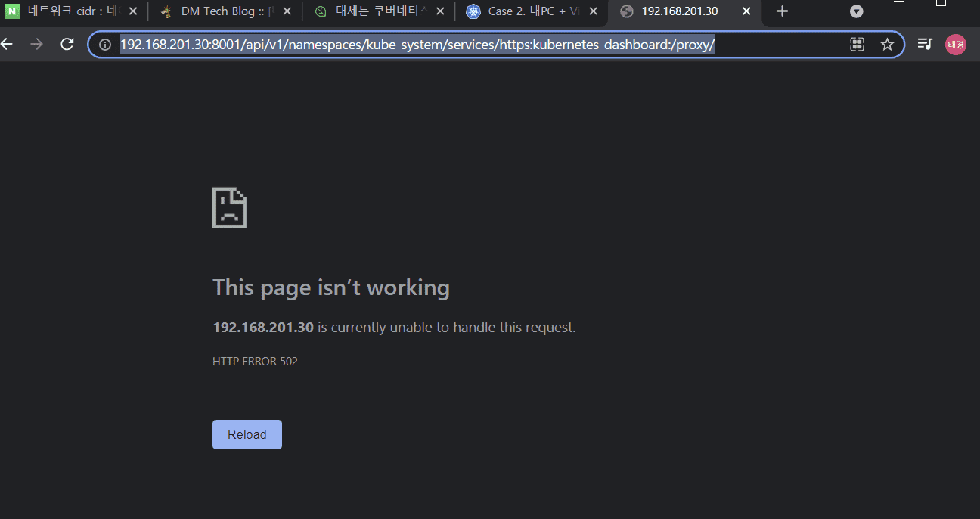Click the green N favicon on first tab
This screenshot has height=519, width=980.
tap(12, 11)
